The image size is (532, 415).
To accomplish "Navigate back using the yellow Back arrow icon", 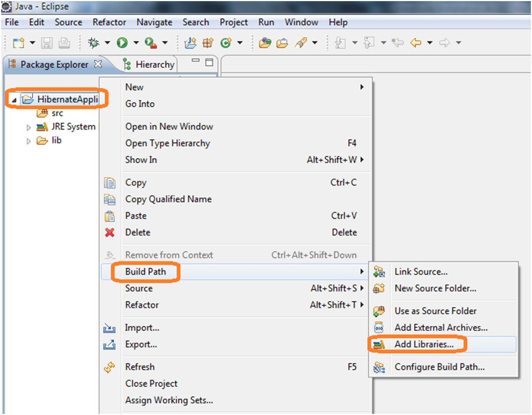I will coord(416,43).
